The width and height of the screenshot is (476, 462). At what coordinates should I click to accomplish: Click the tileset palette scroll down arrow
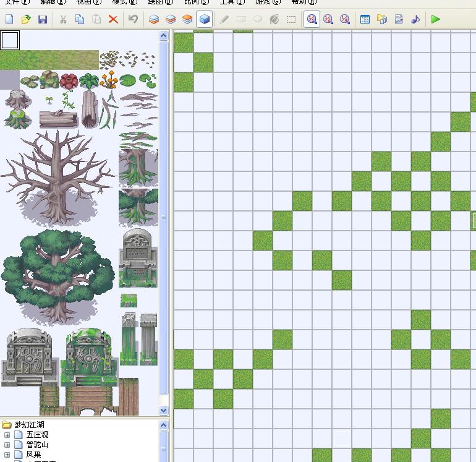[x=163, y=411]
